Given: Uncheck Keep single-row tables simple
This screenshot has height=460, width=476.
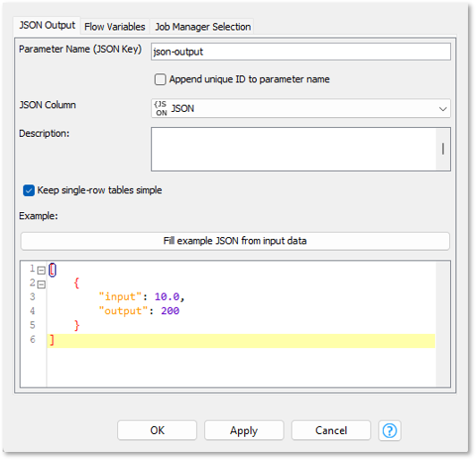Looking at the screenshot, I should (29, 191).
